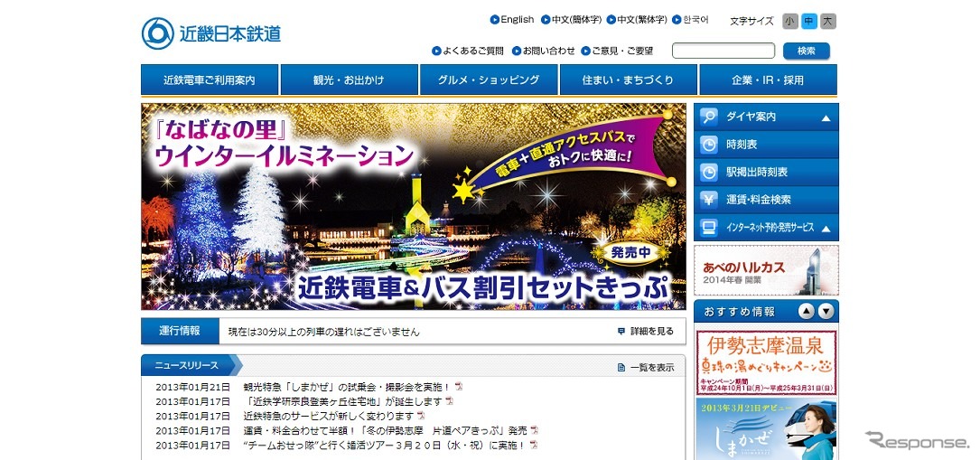Click the ダイヤ案内 magnifier icon

(709, 117)
